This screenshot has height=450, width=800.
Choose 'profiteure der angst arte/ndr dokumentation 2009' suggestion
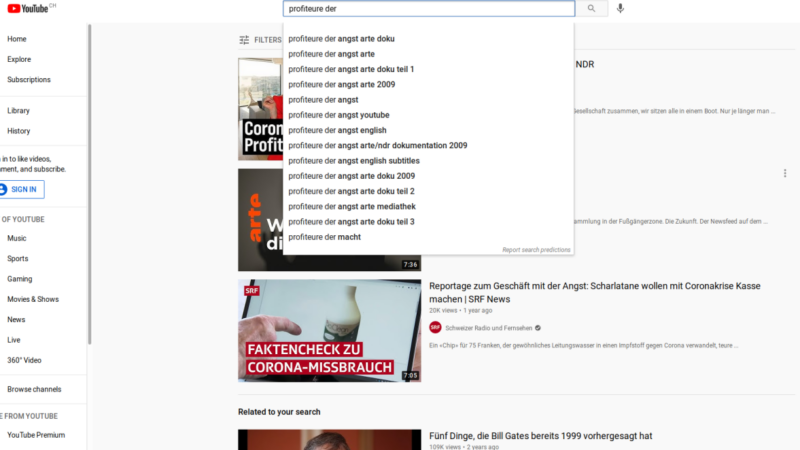(429, 146)
